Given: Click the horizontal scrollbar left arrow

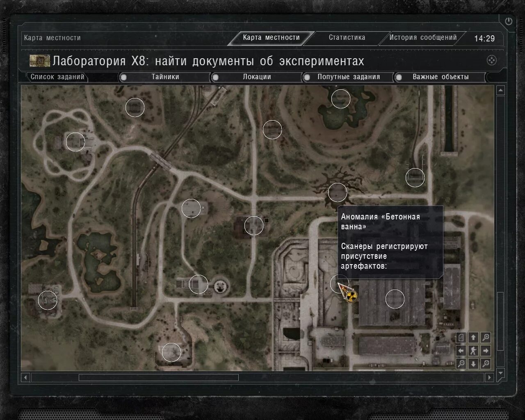Looking at the screenshot, I should [x=26, y=377].
